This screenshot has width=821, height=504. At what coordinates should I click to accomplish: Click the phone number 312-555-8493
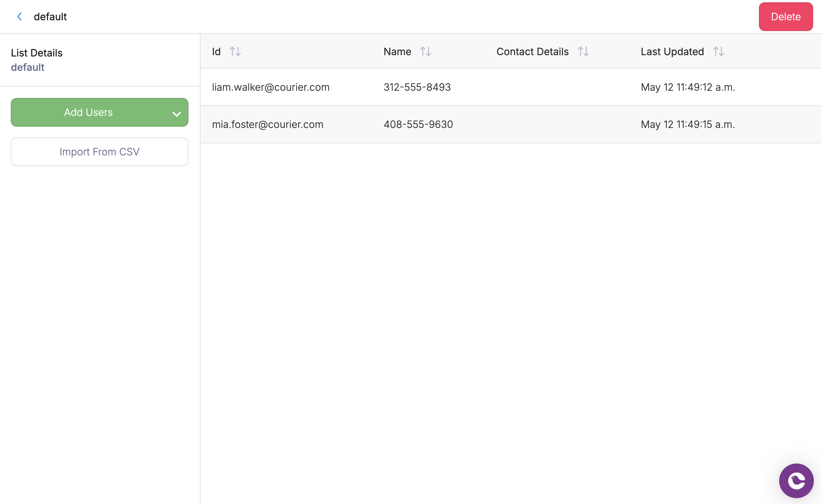coord(417,87)
